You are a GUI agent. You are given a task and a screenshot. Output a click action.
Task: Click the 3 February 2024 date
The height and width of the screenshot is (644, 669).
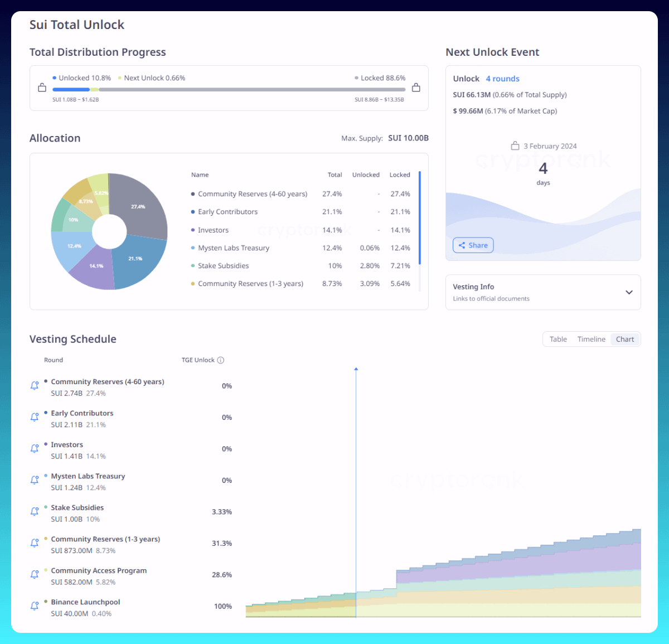pyautogui.click(x=550, y=146)
